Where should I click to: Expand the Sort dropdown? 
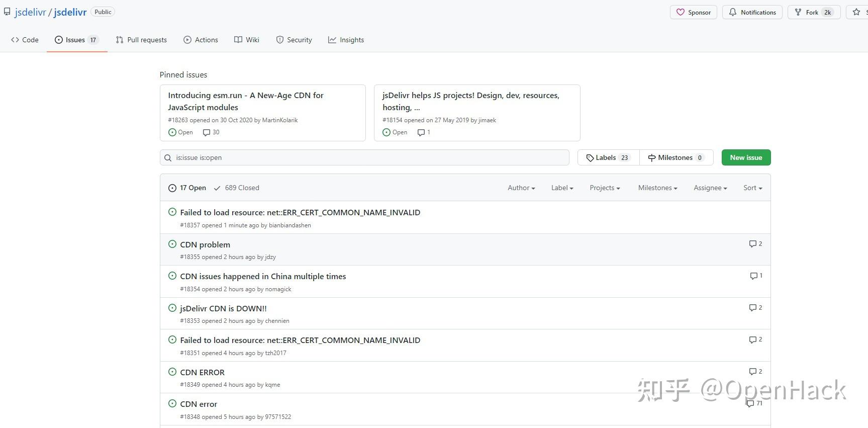click(752, 188)
